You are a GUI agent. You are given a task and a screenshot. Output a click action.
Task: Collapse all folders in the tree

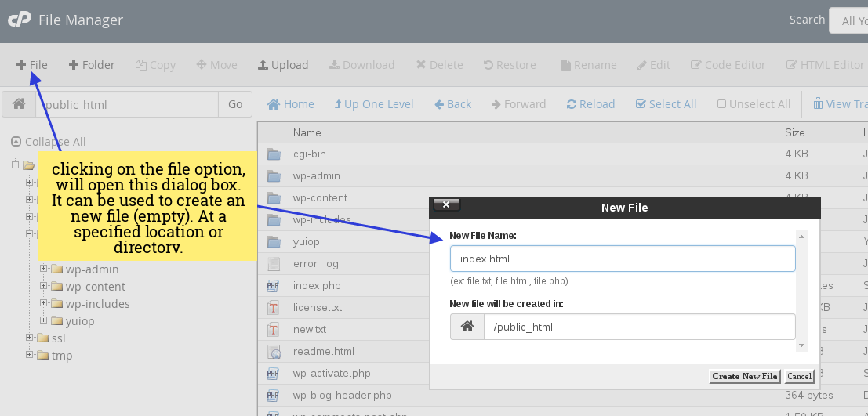point(49,142)
